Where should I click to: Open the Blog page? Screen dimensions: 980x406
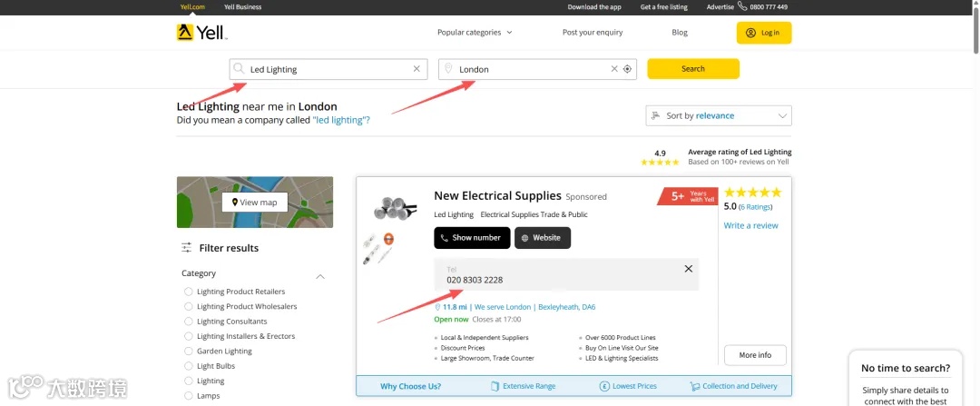680,33
